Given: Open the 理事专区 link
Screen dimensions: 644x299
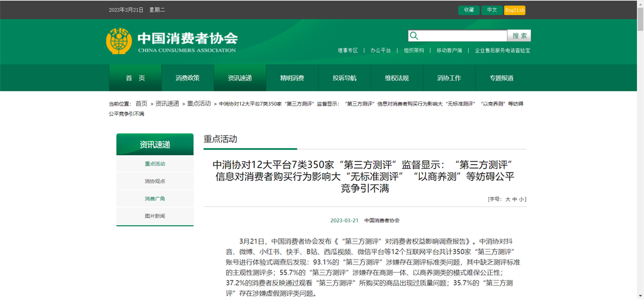Looking at the screenshot, I should coord(348,51).
